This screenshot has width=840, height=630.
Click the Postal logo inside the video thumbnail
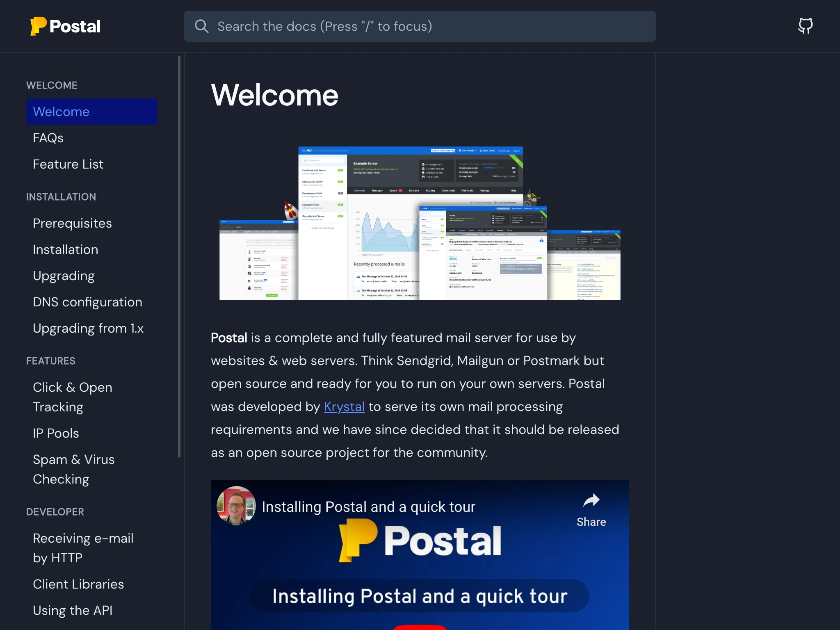[419, 541]
